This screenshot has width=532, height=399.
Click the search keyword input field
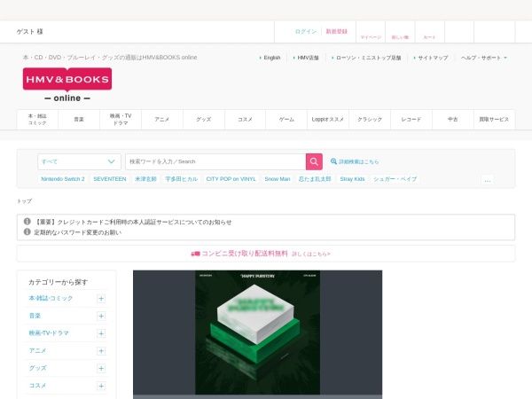point(215,161)
